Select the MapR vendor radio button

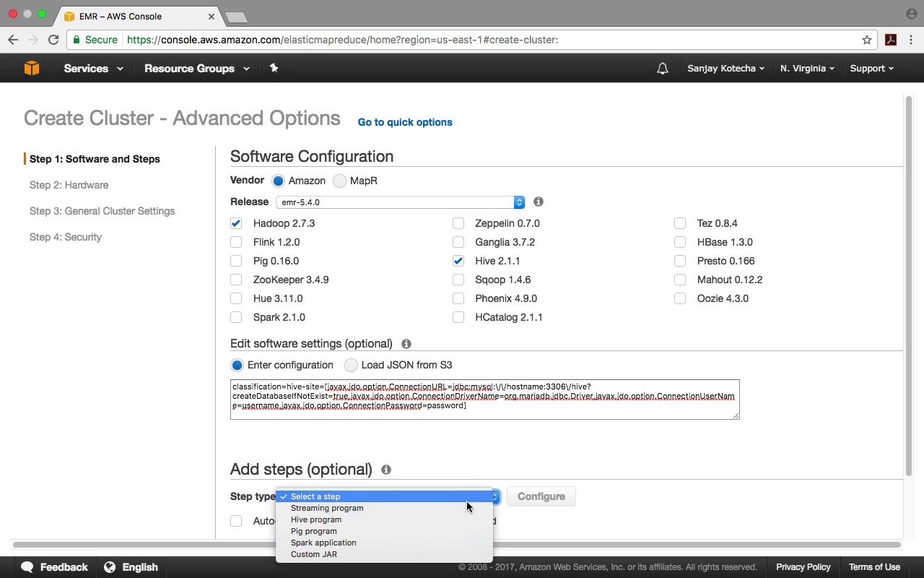coord(339,181)
